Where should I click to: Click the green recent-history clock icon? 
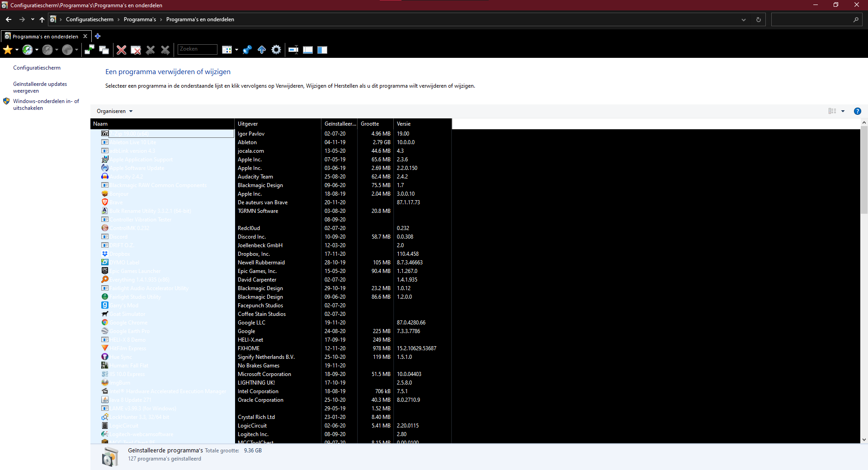click(x=28, y=50)
